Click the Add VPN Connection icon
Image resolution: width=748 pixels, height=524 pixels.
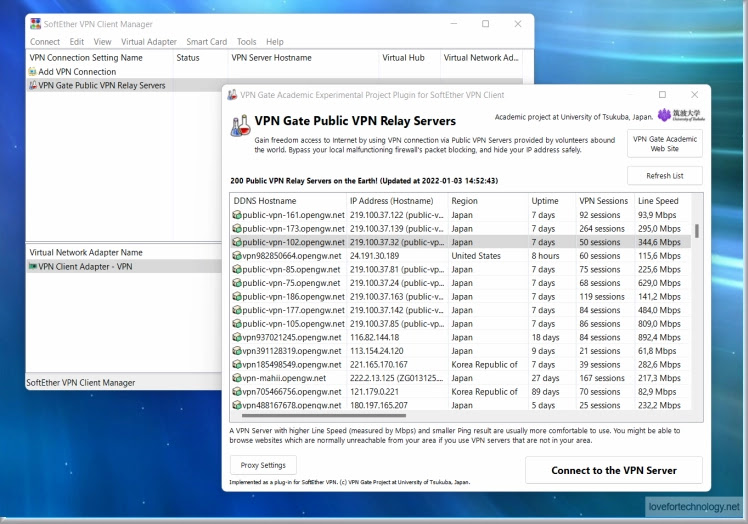(x=32, y=72)
